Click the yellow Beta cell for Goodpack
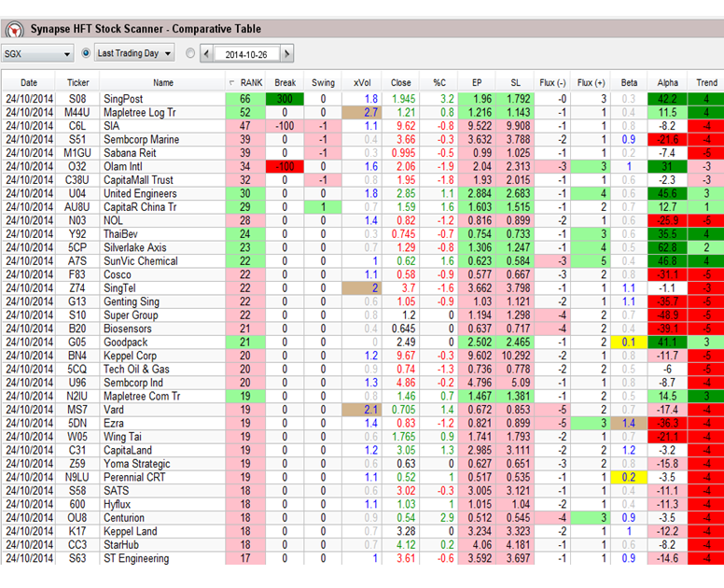Image resolution: width=724 pixels, height=588 pixels. click(x=630, y=343)
